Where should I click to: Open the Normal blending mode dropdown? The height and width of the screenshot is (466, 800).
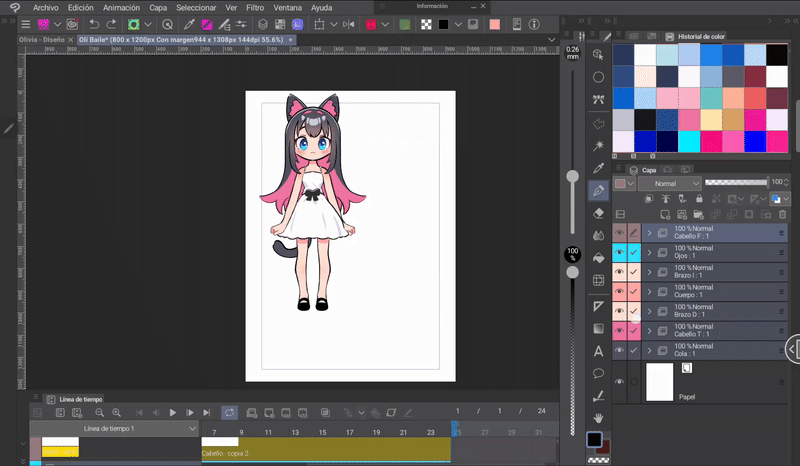pyautogui.click(x=668, y=184)
